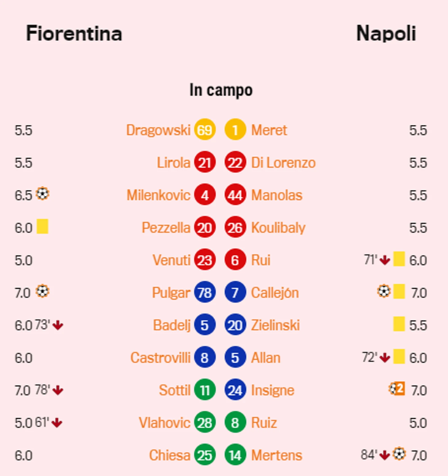Click Meret's number 1 jersey badge
The image size is (448, 476).
[235, 129]
